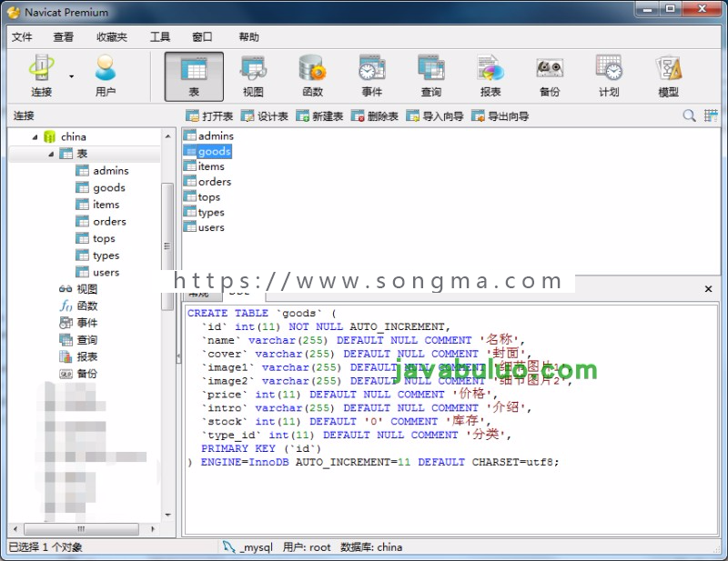Open the Favorites (收藏夹) menu
Image resolution: width=728 pixels, height=561 pixels.
[x=112, y=37]
